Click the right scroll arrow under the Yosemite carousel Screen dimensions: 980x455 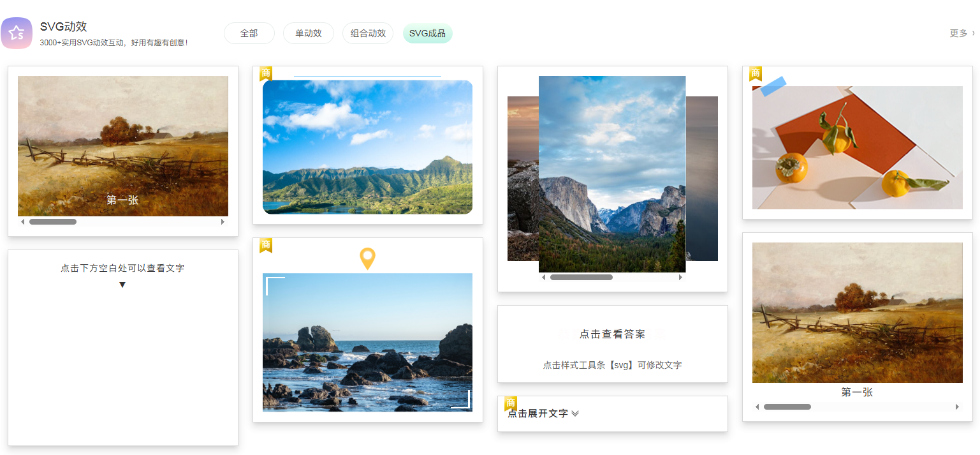coord(680,278)
